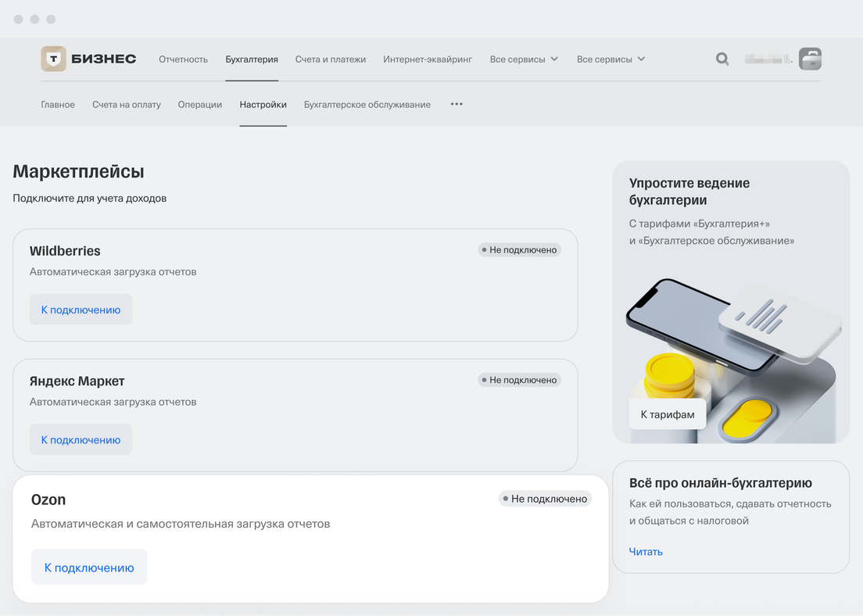The height and width of the screenshot is (616, 863).
Task: Go to "Счета и платежи" section
Action: click(x=331, y=59)
